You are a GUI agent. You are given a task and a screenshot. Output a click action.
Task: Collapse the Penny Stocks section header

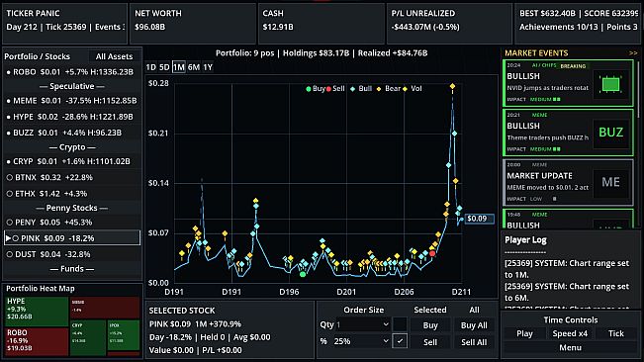(x=72, y=208)
